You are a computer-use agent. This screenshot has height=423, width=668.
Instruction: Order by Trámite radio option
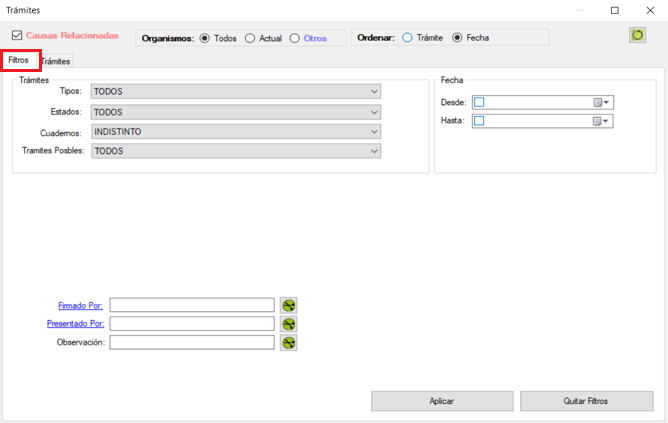(407, 38)
